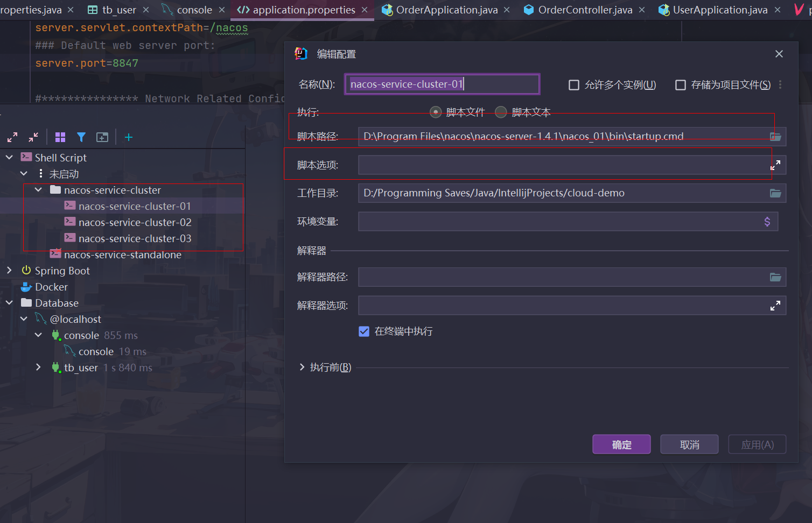Uncheck 在终端中执行 checkbox
812x523 pixels.
click(364, 331)
